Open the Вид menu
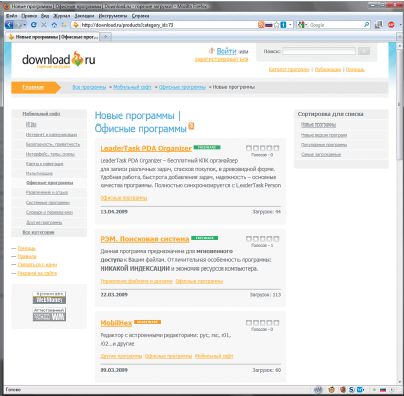404x396 pixels. [x=45, y=16]
